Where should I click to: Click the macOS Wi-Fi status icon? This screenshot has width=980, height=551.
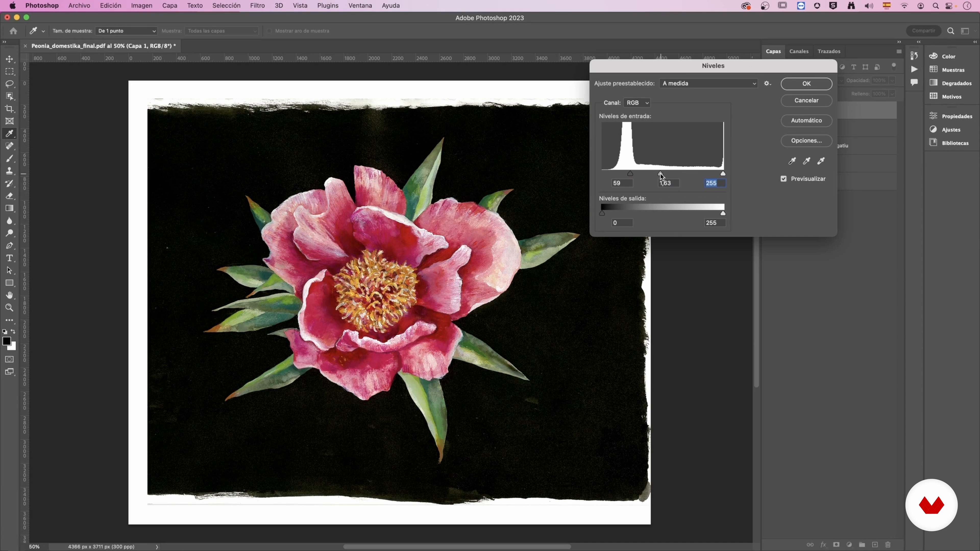point(904,6)
